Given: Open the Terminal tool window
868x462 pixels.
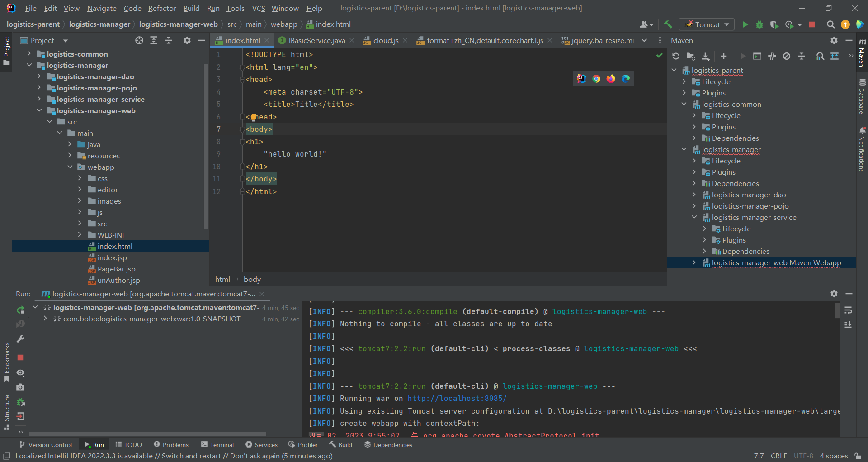Looking at the screenshot, I should pyautogui.click(x=217, y=445).
